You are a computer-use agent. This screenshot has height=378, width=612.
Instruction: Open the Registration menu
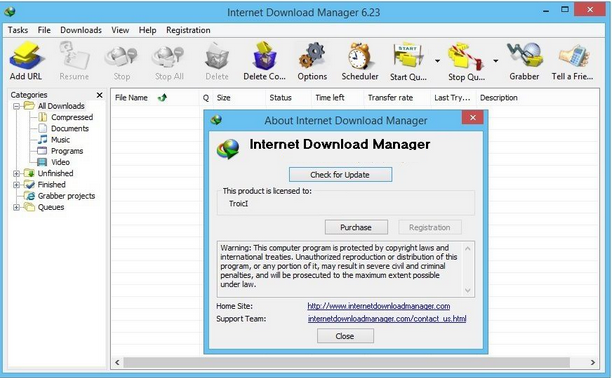(x=188, y=30)
